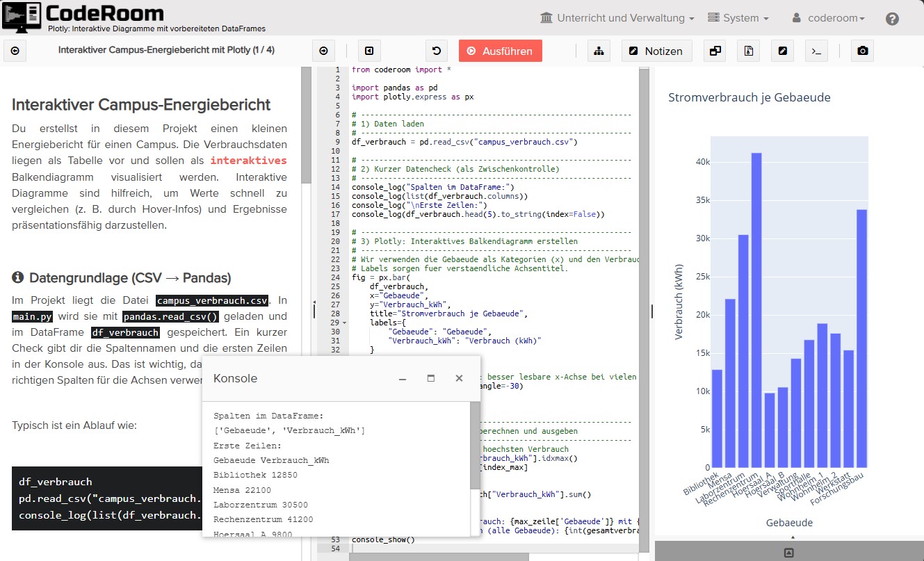Click the splitter handle between editor and chart
Image resolution: width=924 pixels, height=561 pixels.
(x=651, y=311)
